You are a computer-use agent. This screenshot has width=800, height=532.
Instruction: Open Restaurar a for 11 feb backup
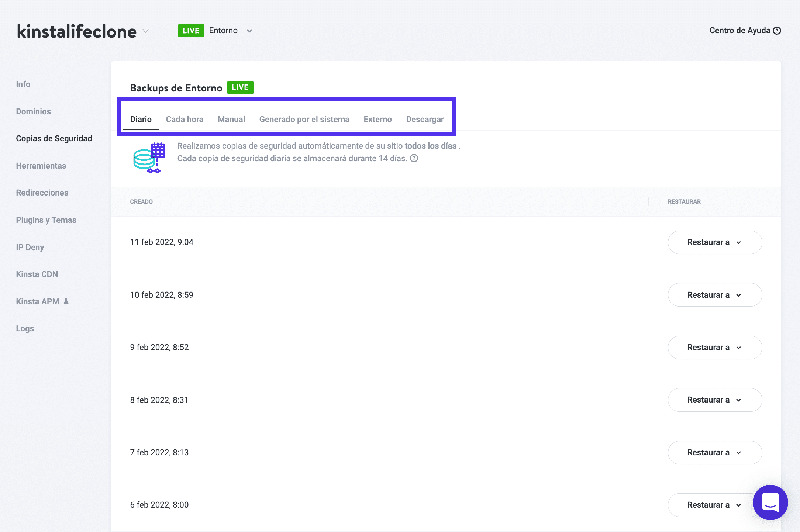pos(714,242)
